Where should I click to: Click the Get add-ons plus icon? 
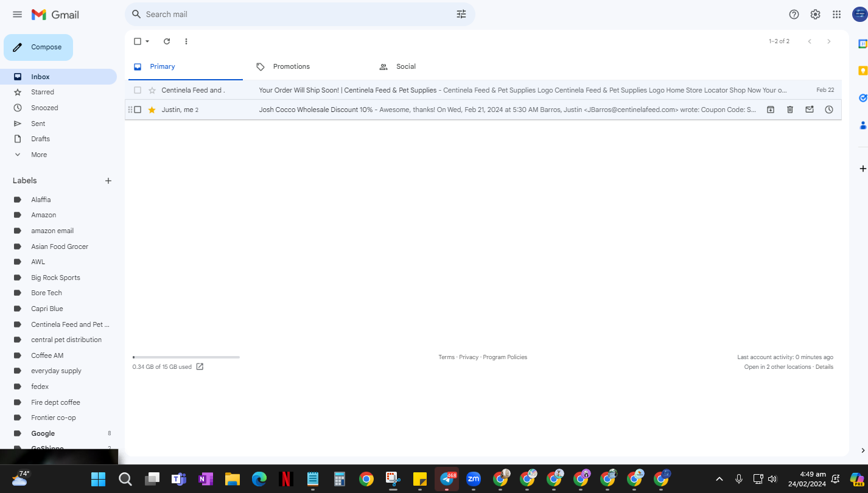[863, 168]
